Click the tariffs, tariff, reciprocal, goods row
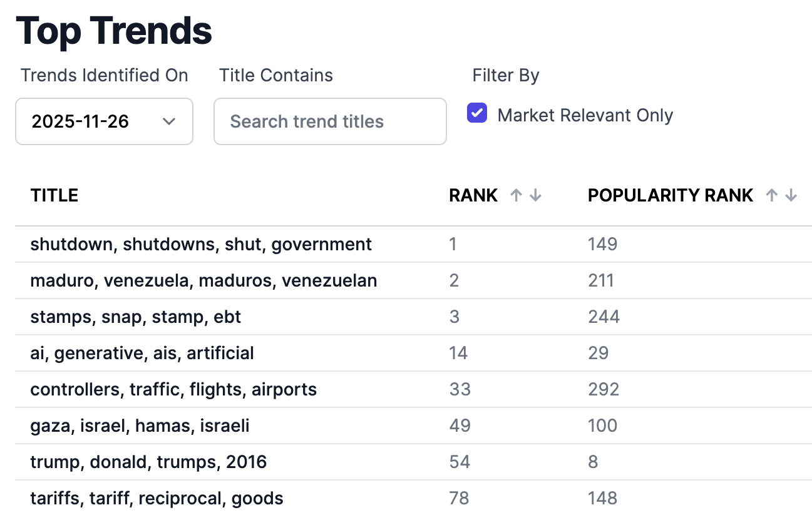The height and width of the screenshot is (530, 812). (x=157, y=498)
